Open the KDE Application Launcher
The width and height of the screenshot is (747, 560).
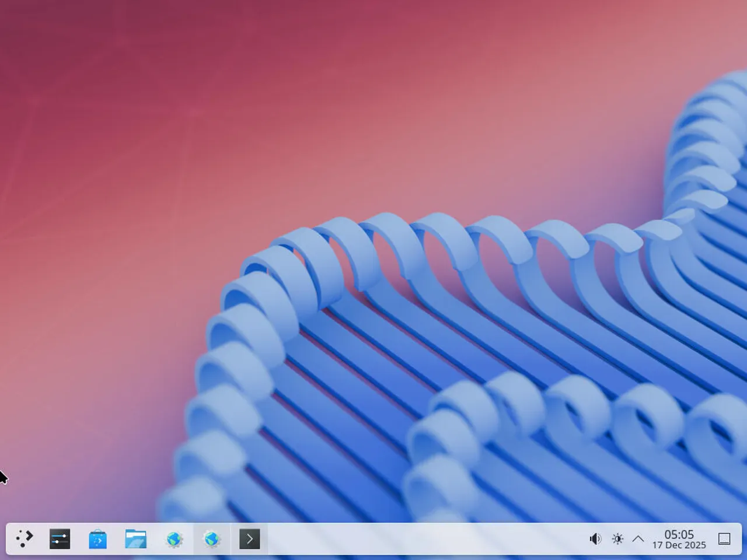(x=24, y=538)
